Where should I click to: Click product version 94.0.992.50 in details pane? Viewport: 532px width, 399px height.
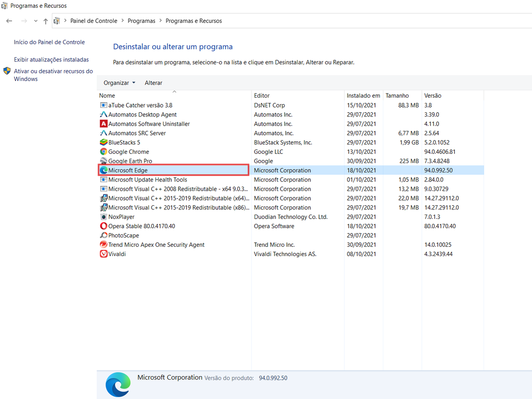click(x=273, y=378)
